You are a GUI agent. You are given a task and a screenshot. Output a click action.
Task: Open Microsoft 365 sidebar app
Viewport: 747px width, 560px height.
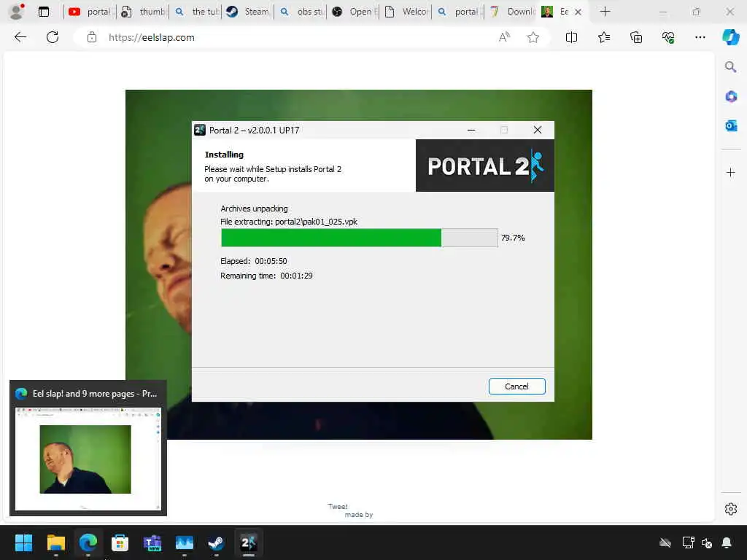click(730, 97)
